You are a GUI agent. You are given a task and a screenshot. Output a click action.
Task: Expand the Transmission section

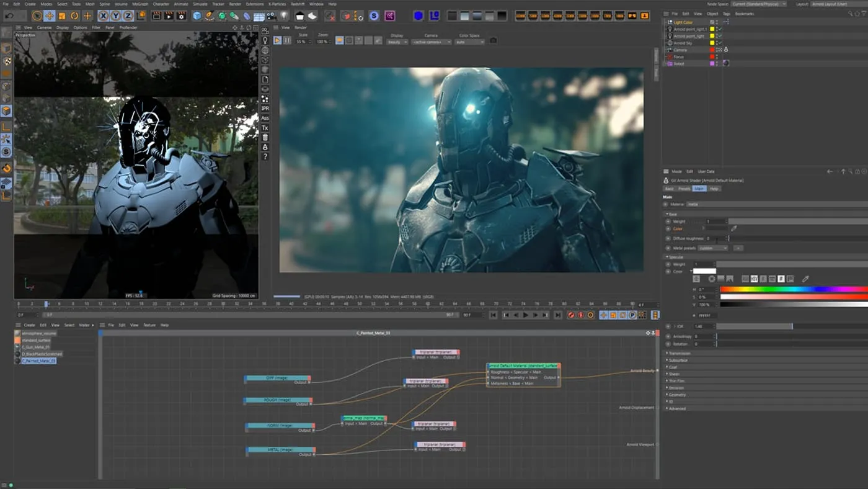[x=680, y=353]
